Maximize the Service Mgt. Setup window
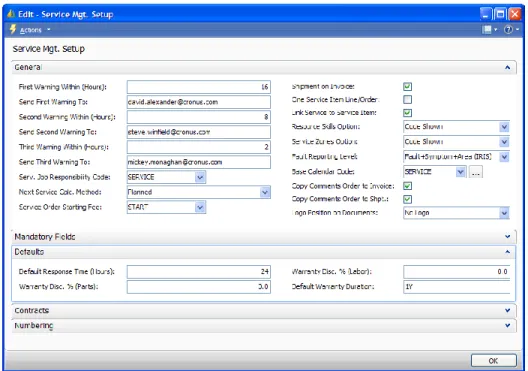 (x=500, y=14)
